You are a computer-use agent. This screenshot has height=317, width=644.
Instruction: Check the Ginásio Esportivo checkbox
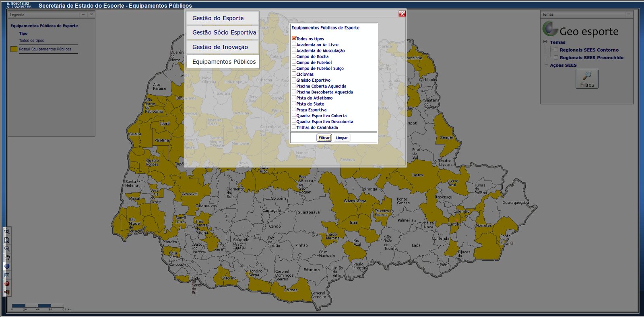(x=294, y=80)
